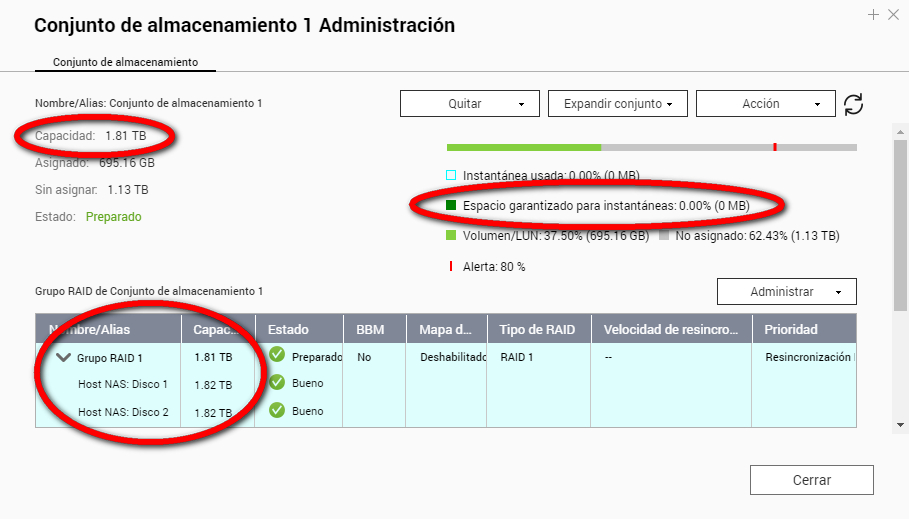Click the refresh arrows icon

853,104
